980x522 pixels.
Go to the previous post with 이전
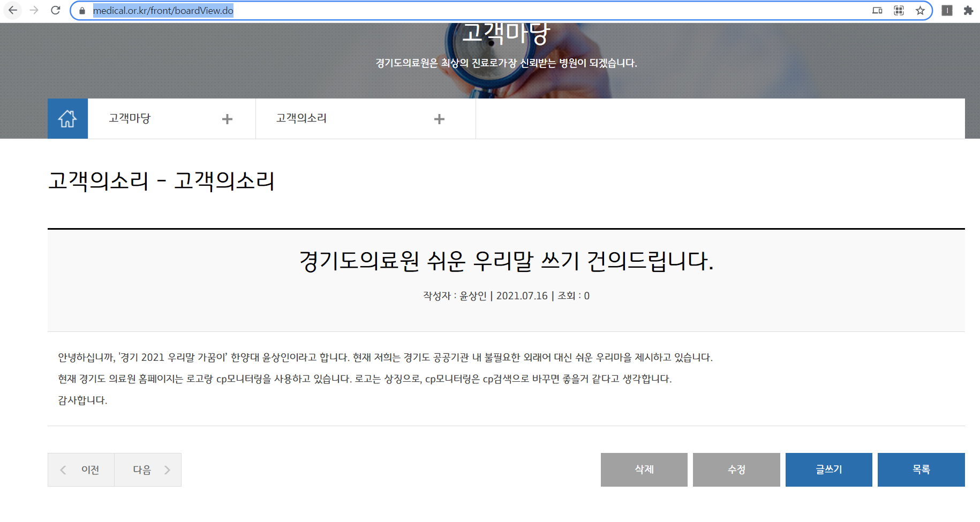point(81,470)
